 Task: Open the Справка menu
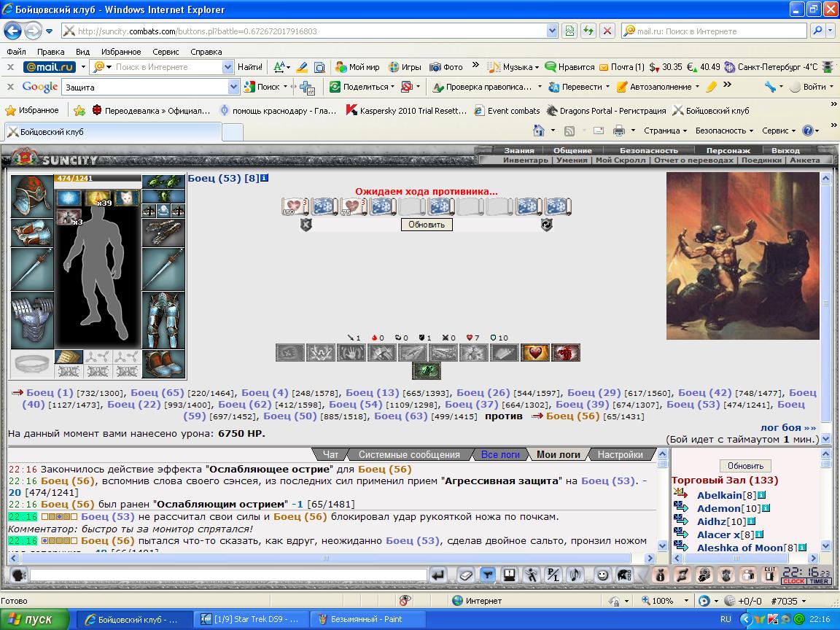(206, 52)
